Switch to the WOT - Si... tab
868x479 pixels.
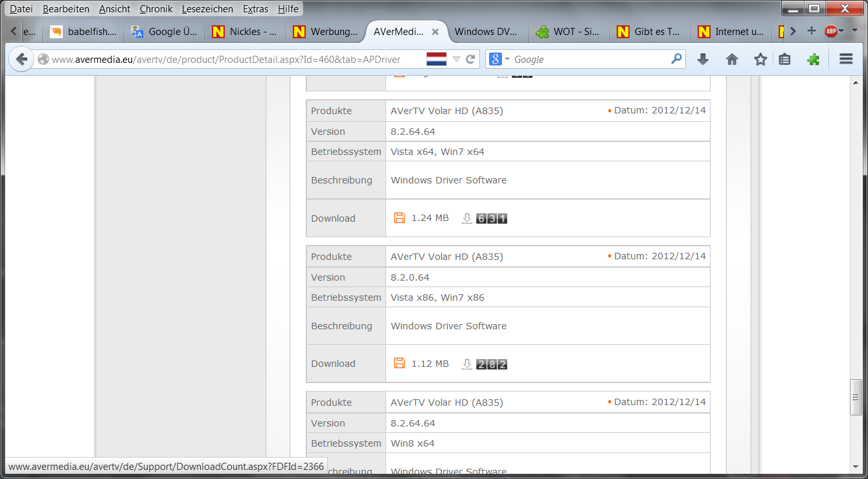click(x=568, y=31)
